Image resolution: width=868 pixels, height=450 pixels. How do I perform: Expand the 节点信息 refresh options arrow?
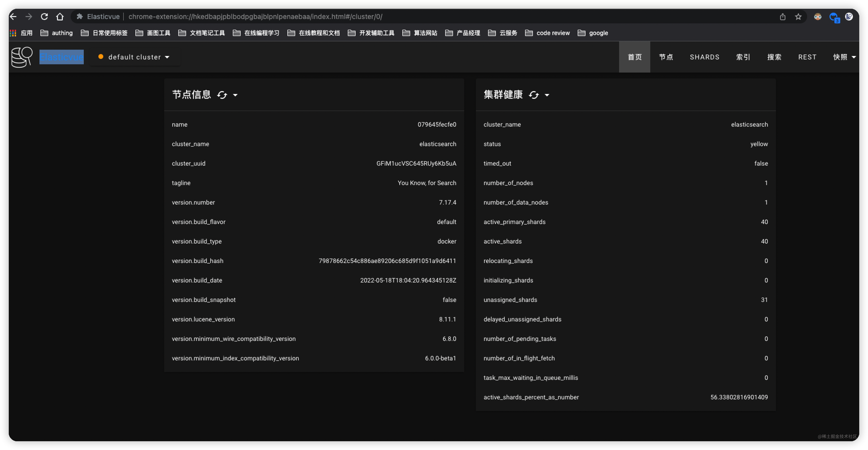pyautogui.click(x=235, y=95)
